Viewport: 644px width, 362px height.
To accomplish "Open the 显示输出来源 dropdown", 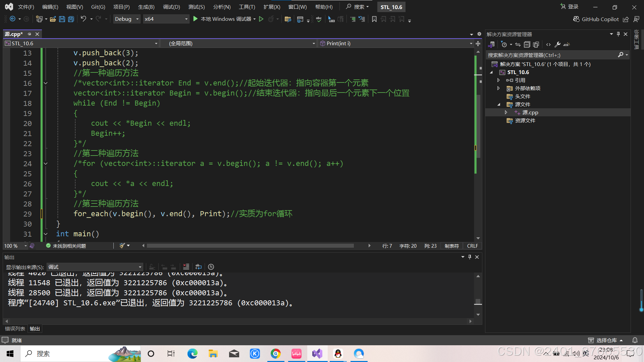I will coord(95,267).
